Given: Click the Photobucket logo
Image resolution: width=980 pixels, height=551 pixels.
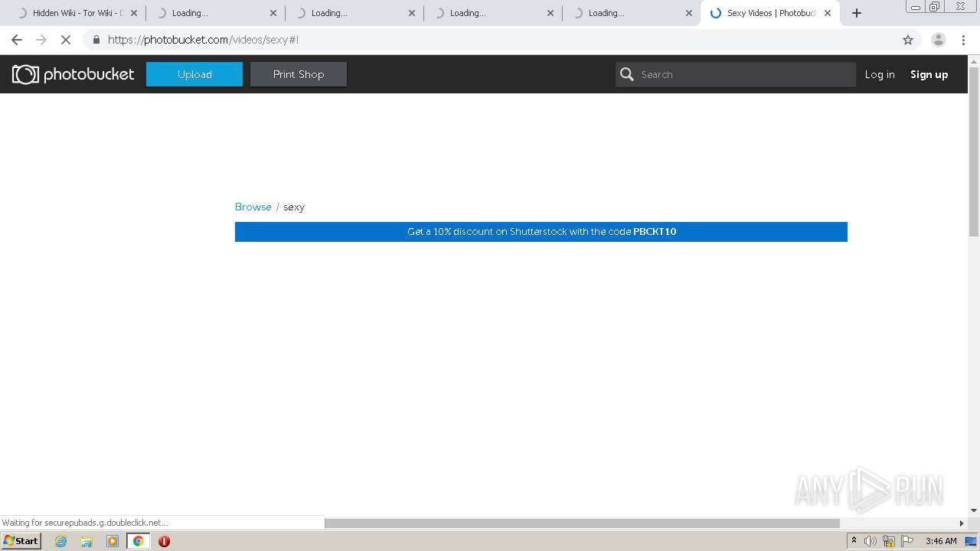Looking at the screenshot, I should tap(73, 74).
